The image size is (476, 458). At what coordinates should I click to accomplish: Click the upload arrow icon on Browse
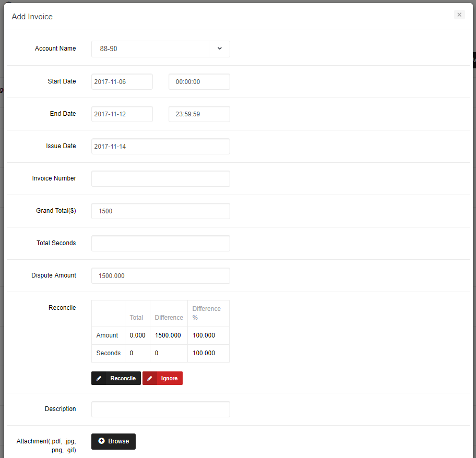101,441
